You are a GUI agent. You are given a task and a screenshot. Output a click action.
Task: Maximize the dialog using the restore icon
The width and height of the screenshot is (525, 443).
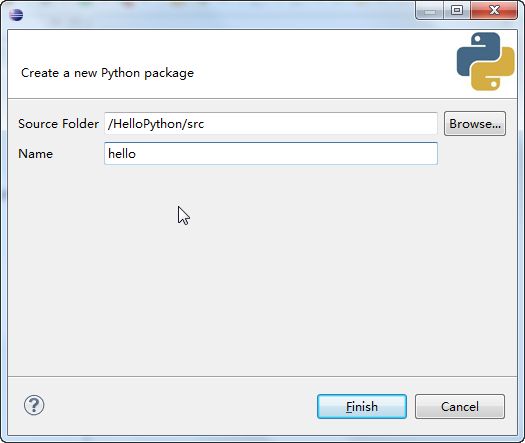(x=457, y=10)
